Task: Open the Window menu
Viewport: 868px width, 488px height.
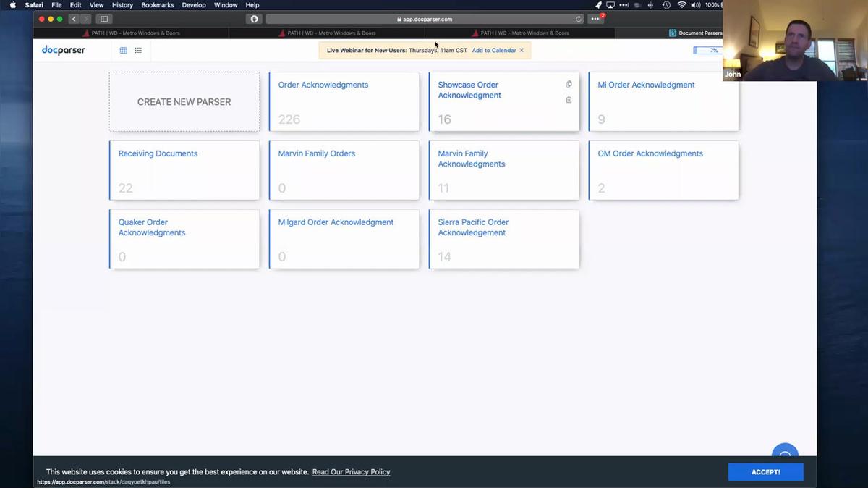Action: [x=226, y=5]
